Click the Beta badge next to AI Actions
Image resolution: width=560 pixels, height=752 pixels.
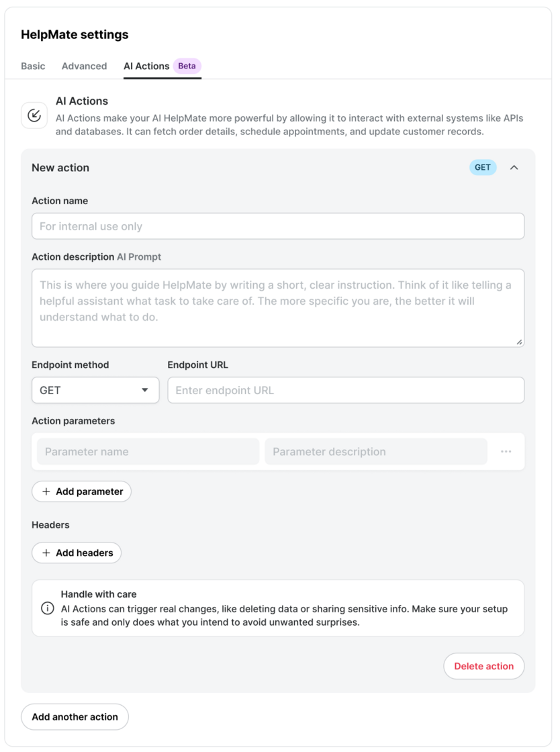tap(187, 66)
